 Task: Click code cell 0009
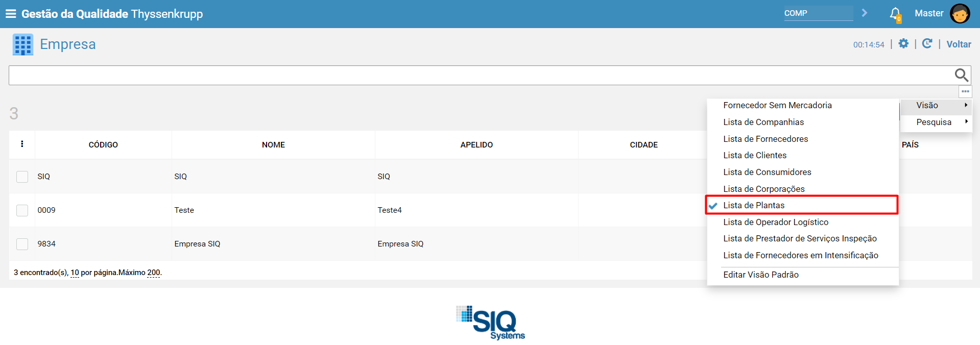click(46, 210)
